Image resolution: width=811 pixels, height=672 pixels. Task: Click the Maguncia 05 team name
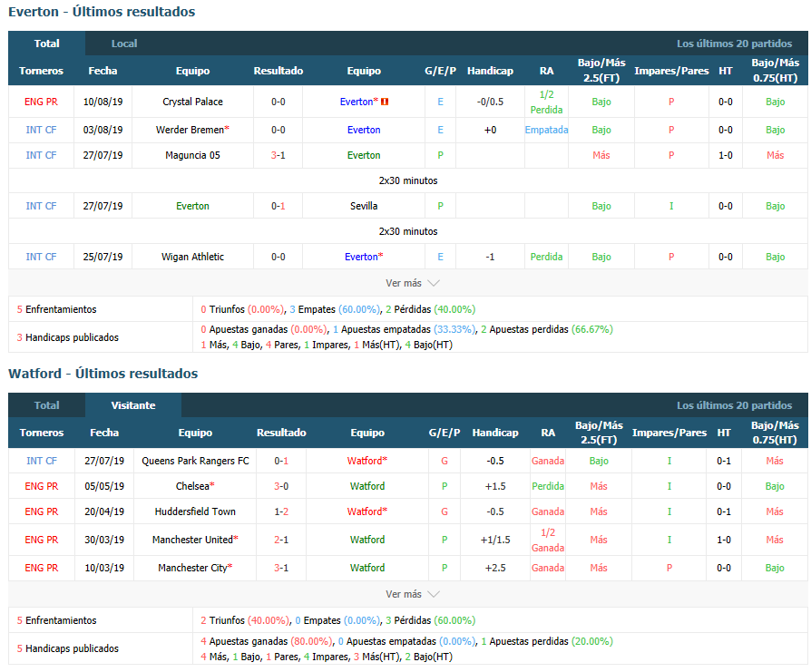pyautogui.click(x=192, y=155)
